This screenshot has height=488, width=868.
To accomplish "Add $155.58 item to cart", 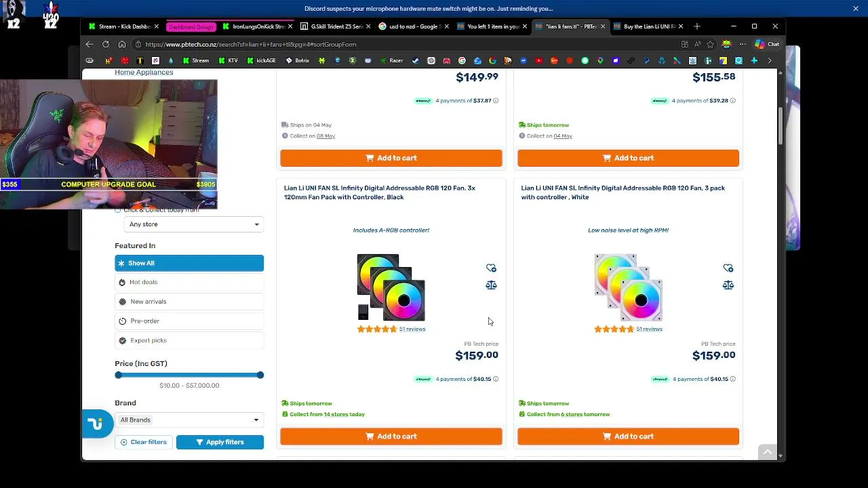I will (x=628, y=158).
